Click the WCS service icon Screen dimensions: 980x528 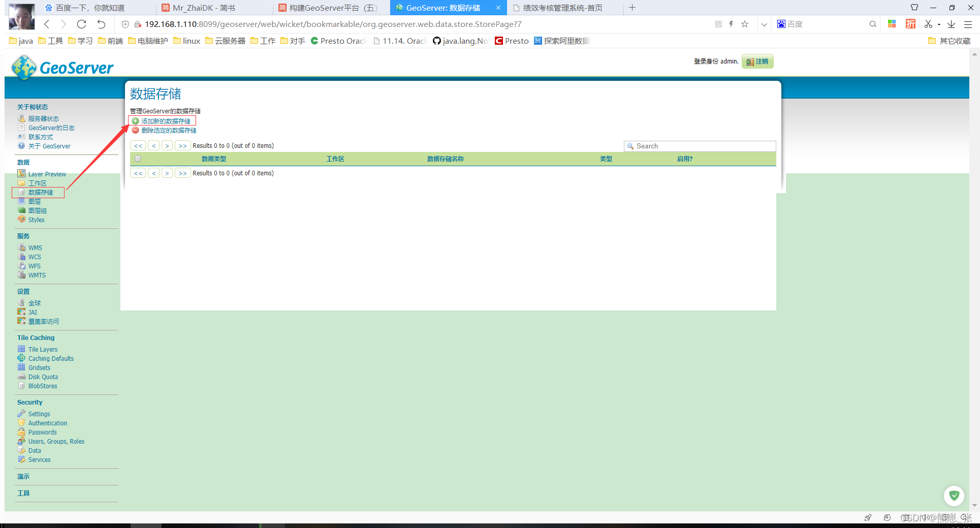(21, 257)
